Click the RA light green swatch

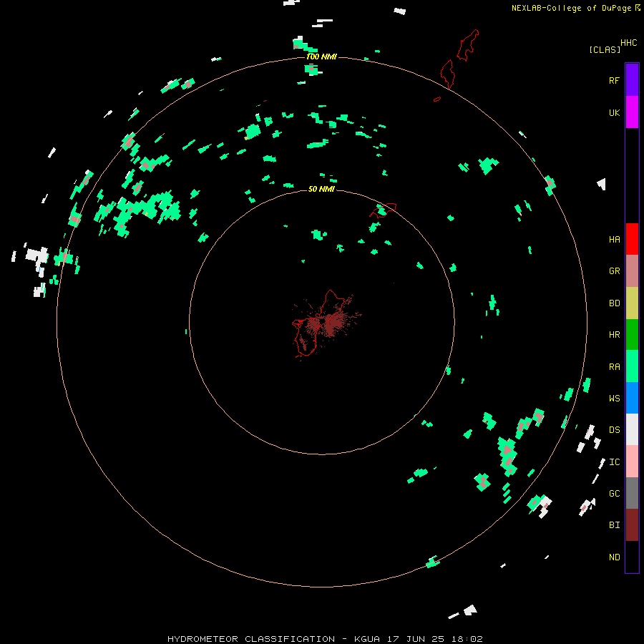[632, 366]
